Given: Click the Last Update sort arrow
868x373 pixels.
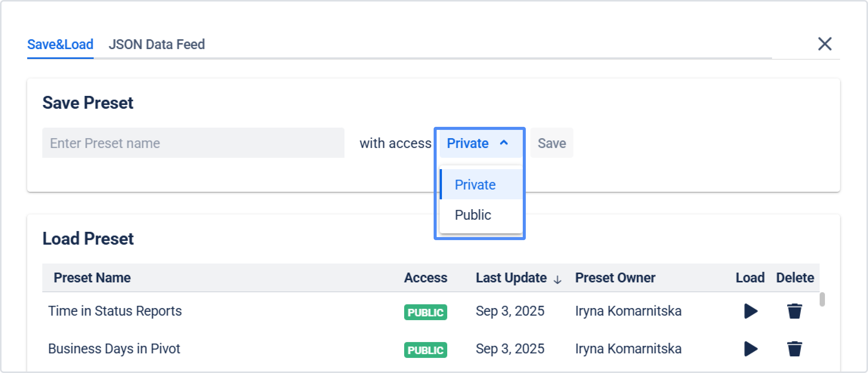Looking at the screenshot, I should pyautogui.click(x=557, y=279).
